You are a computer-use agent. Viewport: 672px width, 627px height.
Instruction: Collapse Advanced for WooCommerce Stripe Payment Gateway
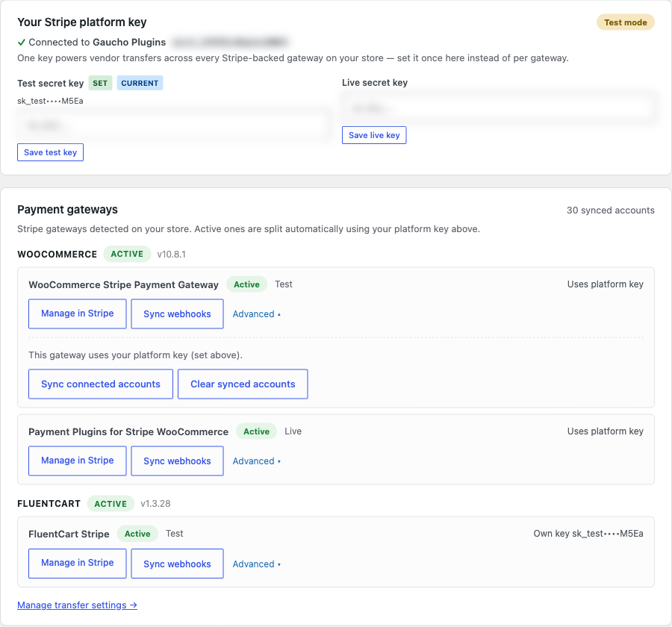point(256,313)
